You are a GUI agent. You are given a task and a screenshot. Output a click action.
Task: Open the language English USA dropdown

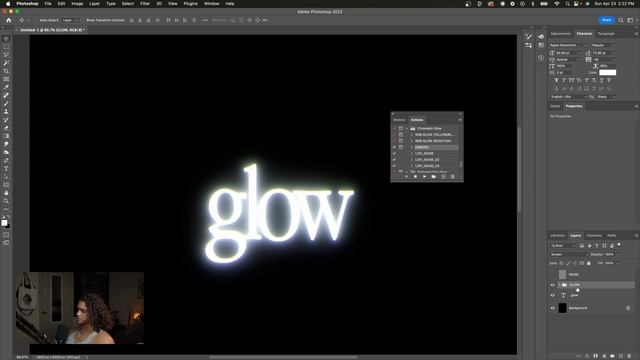click(568, 97)
